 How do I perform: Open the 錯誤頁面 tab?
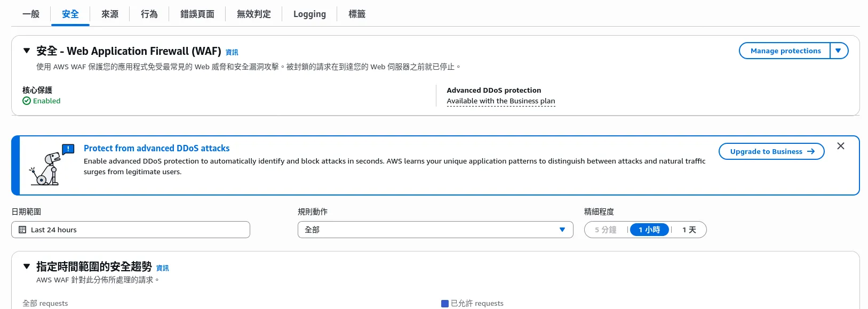coord(197,14)
